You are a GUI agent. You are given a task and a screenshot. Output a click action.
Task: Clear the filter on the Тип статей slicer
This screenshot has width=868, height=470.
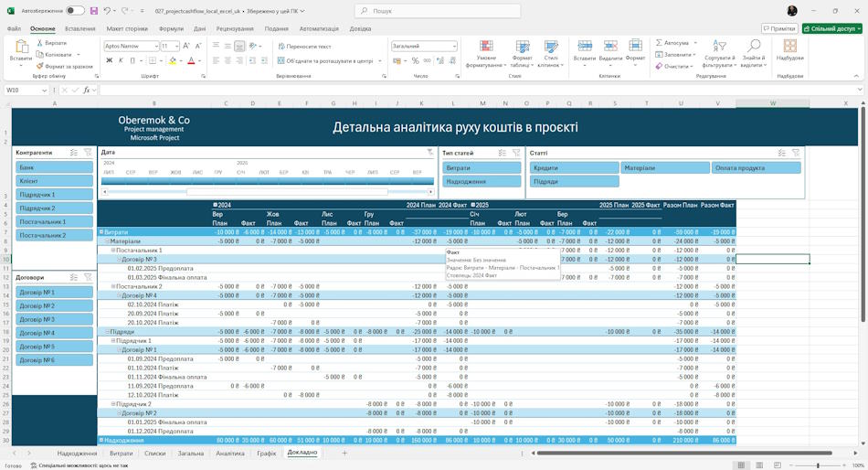tap(516, 153)
